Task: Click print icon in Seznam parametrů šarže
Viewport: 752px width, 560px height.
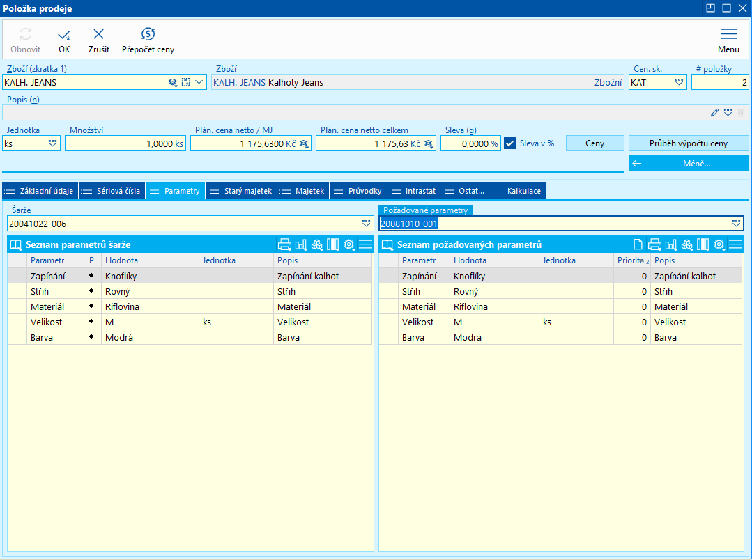Action: pos(284,244)
